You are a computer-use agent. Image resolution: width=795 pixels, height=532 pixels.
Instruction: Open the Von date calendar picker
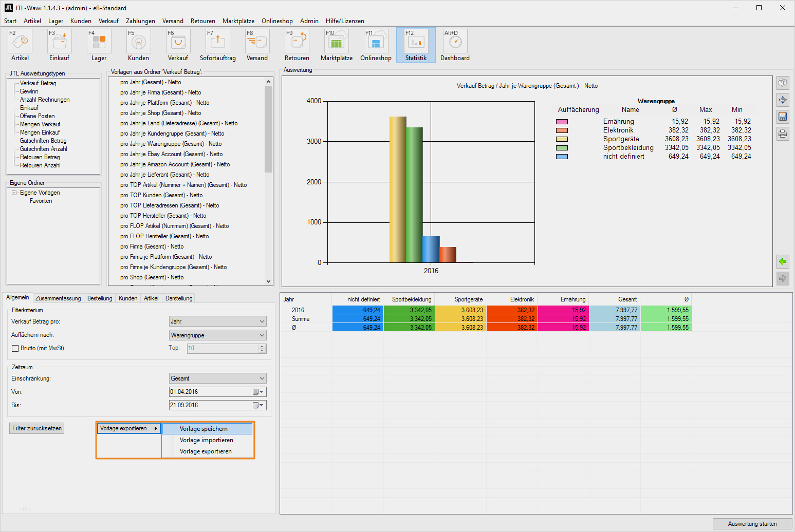pos(258,392)
